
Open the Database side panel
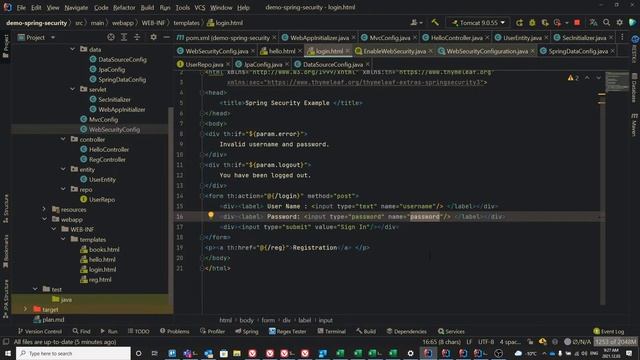tap(635, 88)
